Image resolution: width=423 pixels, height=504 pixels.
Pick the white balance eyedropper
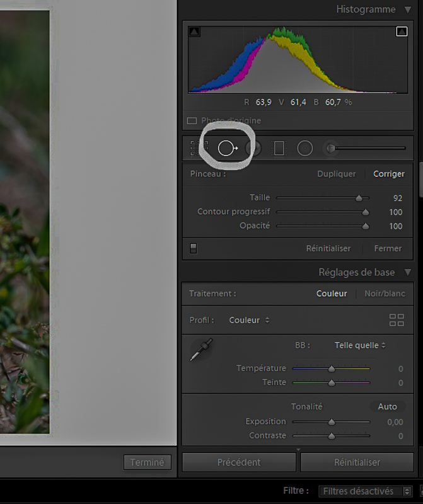coord(202,350)
